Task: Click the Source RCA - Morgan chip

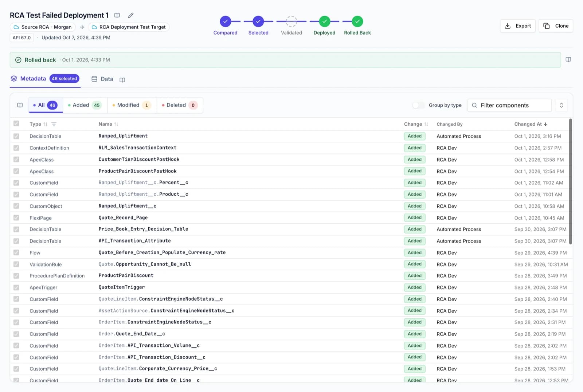Action: (x=43, y=27)
